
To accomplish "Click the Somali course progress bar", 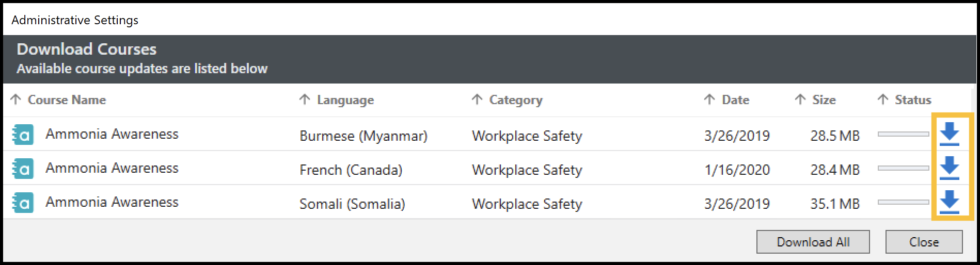I will 903,202.
